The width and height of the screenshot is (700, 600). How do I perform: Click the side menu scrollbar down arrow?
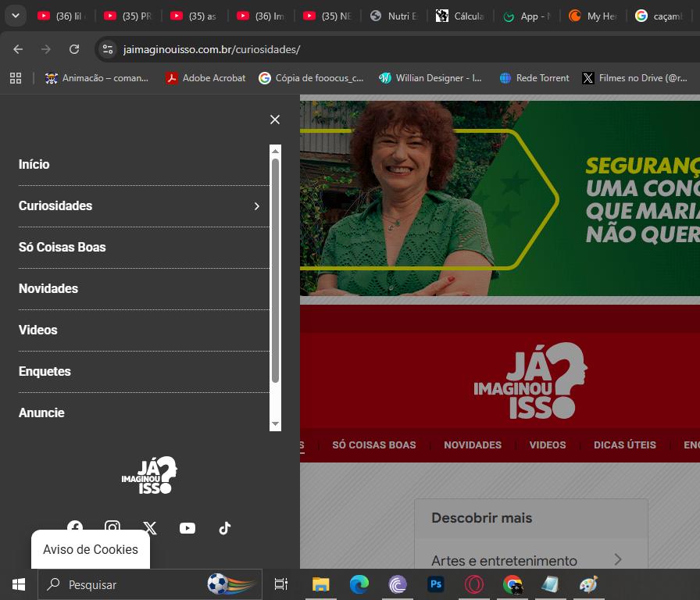pos(276,424)
